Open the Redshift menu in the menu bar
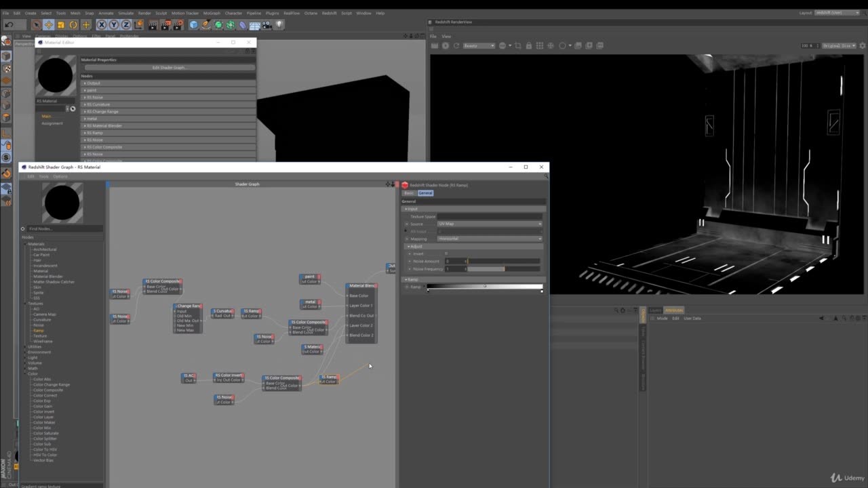 tap(329, 13)
